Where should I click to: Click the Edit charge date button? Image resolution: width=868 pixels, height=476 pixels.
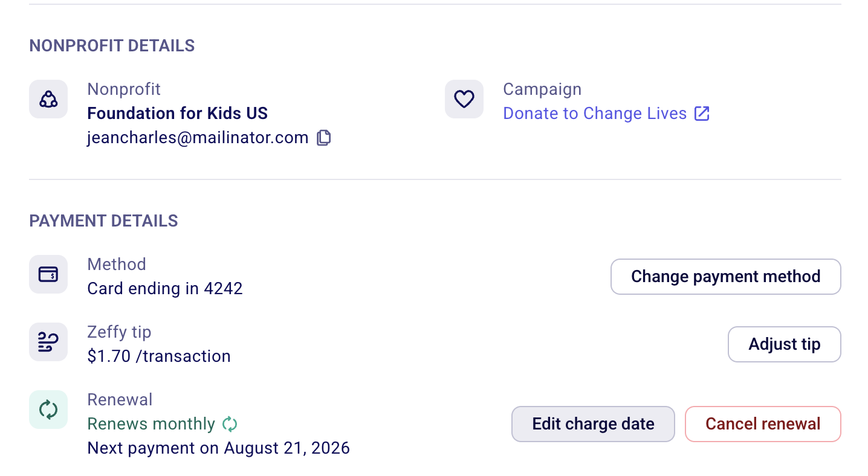[x=593, y=424]
